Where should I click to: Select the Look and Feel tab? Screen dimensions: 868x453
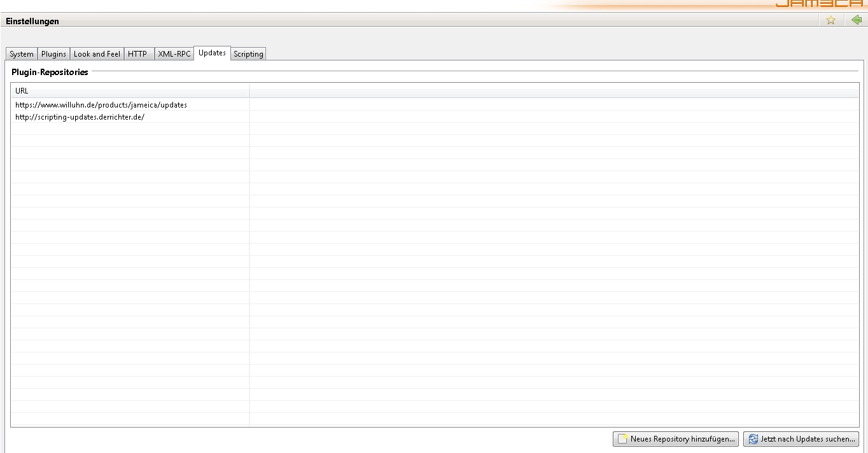pyautogui.click(x=97, y=54)
